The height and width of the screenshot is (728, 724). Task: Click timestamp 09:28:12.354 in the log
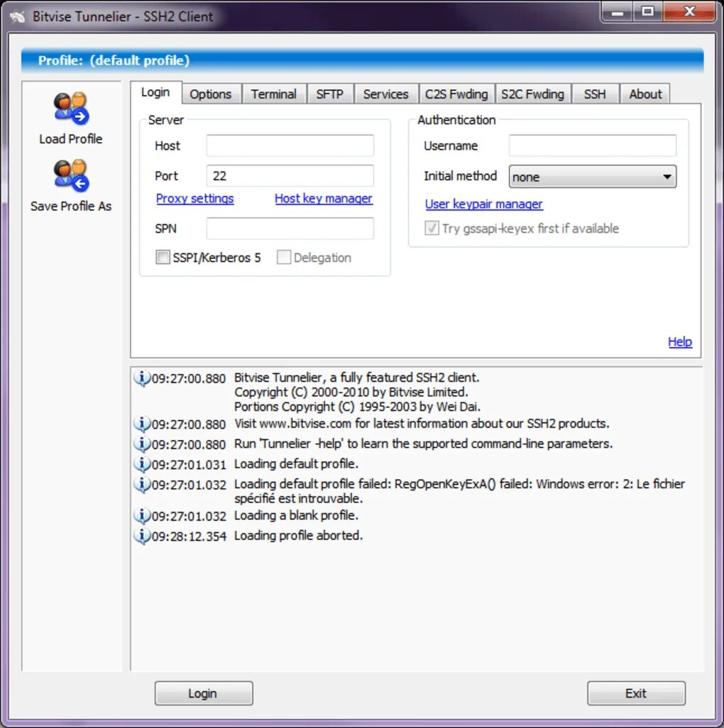point(189,536)
